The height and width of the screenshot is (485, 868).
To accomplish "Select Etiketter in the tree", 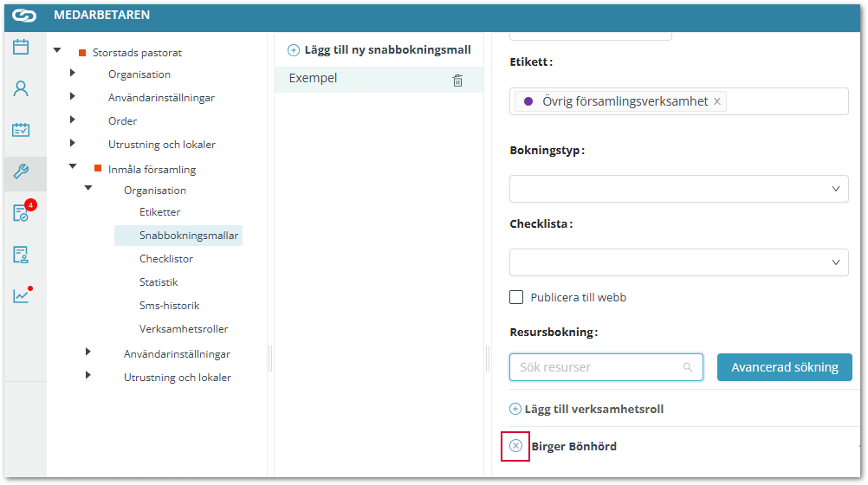I will tap(159, 212).
